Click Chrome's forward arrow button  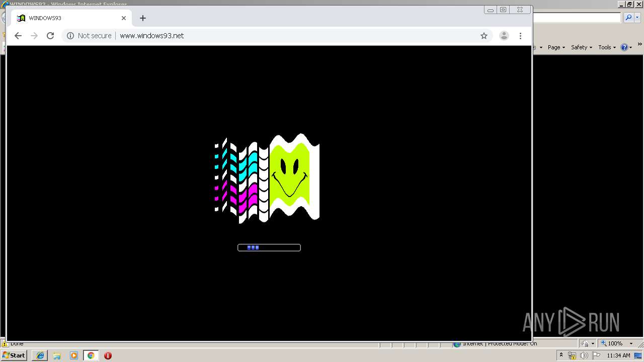(x=34, y=36)
